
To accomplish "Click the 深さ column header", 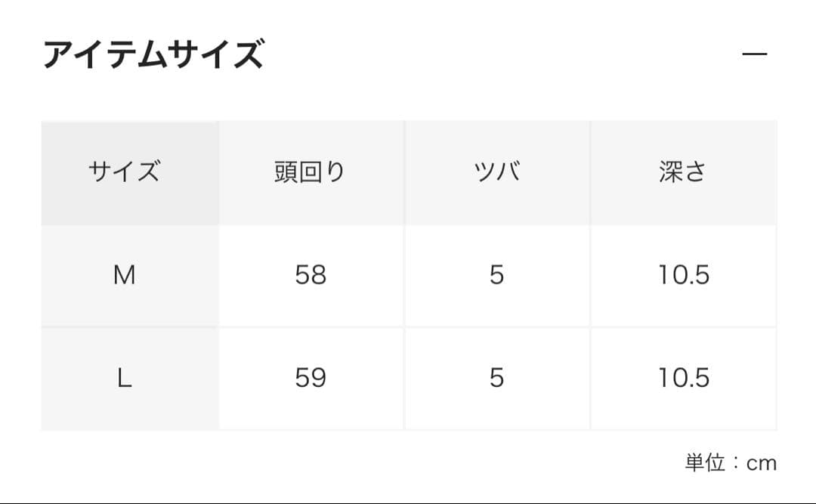I will pyautogui.click(x=683, y=172).
